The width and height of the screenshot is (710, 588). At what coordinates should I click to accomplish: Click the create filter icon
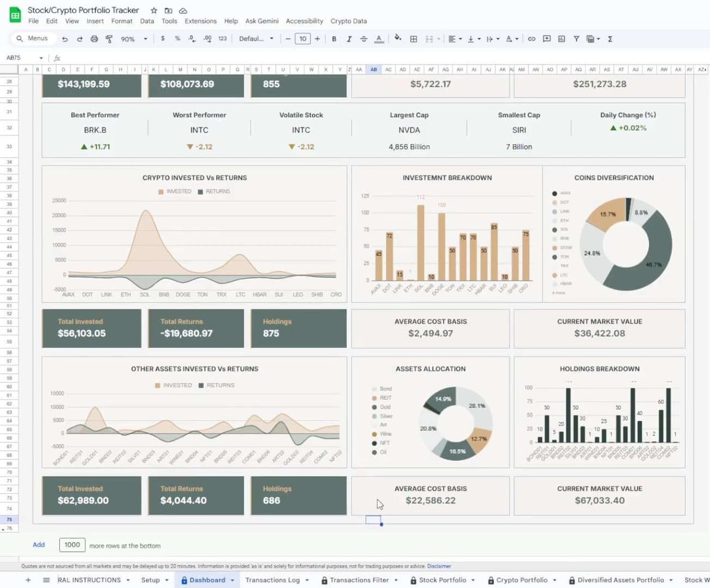click(576, 39)
